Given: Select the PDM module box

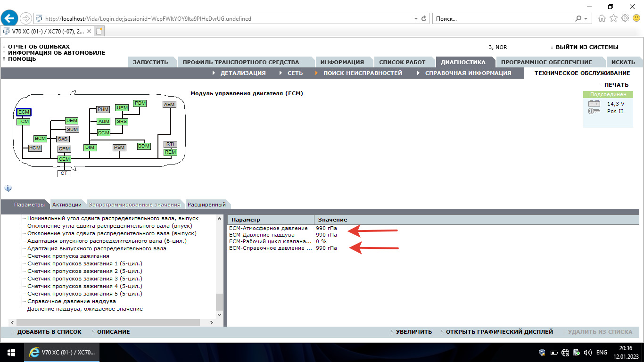Looking at the screenshot, I should tap(140, 103).
